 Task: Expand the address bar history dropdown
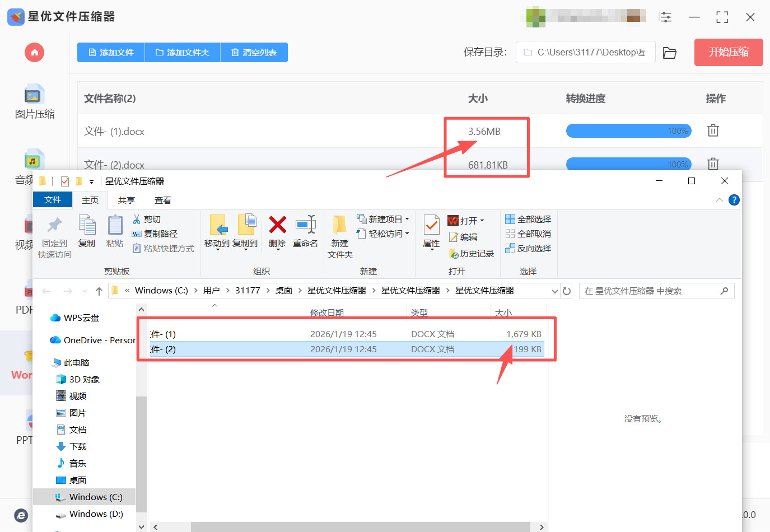(x=554, y=291)
